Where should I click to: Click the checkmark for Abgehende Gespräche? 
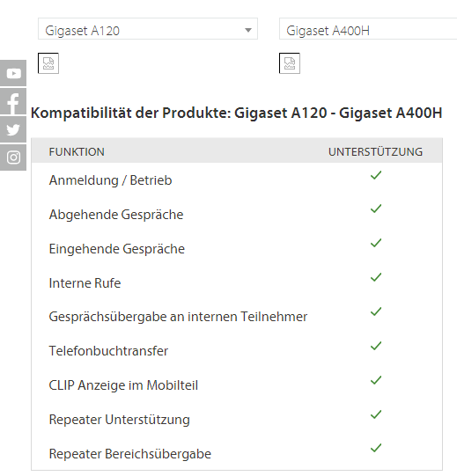[x=376, y=209]
